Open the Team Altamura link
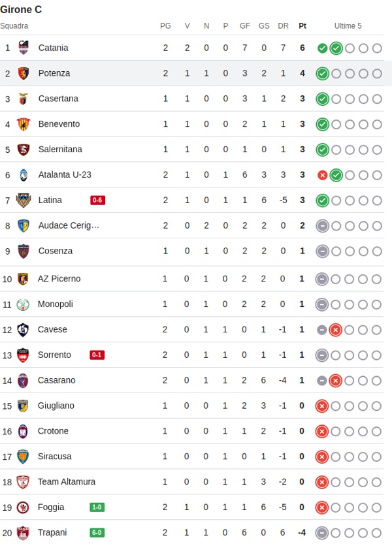The image size is (392, 546). point(67,482)
